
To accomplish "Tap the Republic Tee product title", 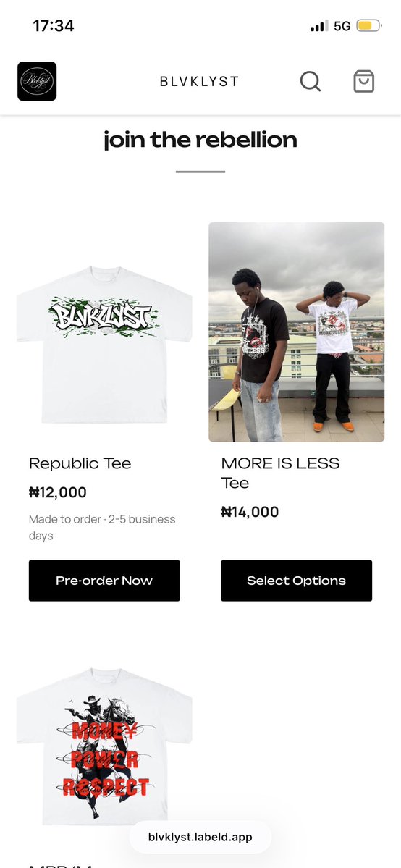I will (80, 463).
